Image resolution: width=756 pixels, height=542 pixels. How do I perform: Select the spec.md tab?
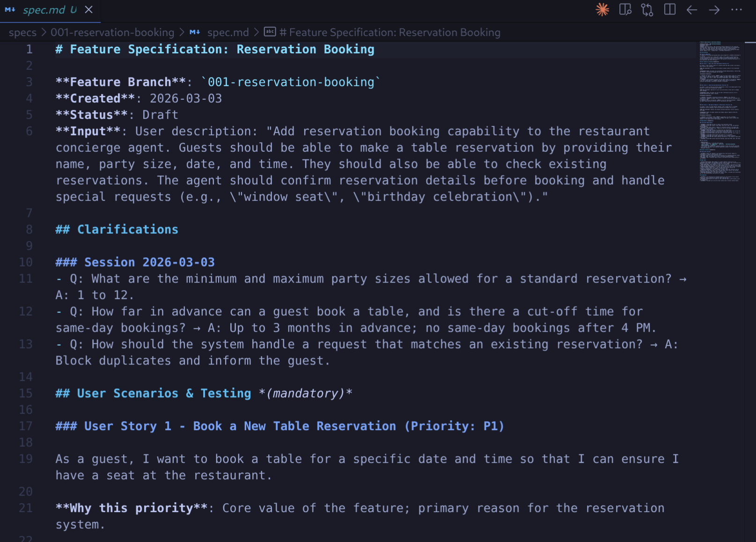point(44,10)
